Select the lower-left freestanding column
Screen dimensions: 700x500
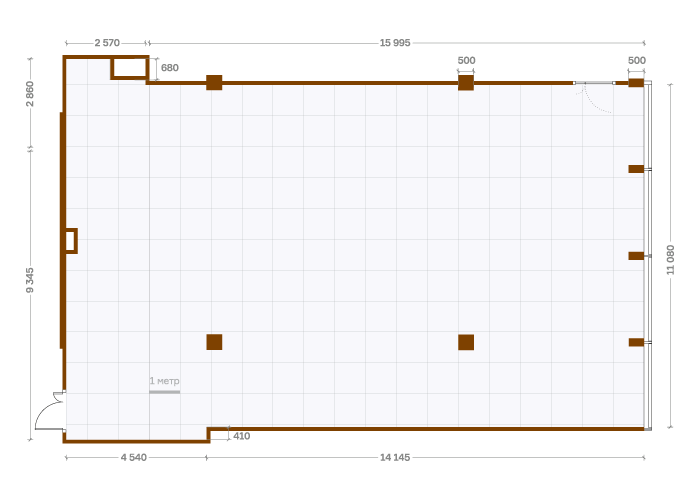point(214,342)
